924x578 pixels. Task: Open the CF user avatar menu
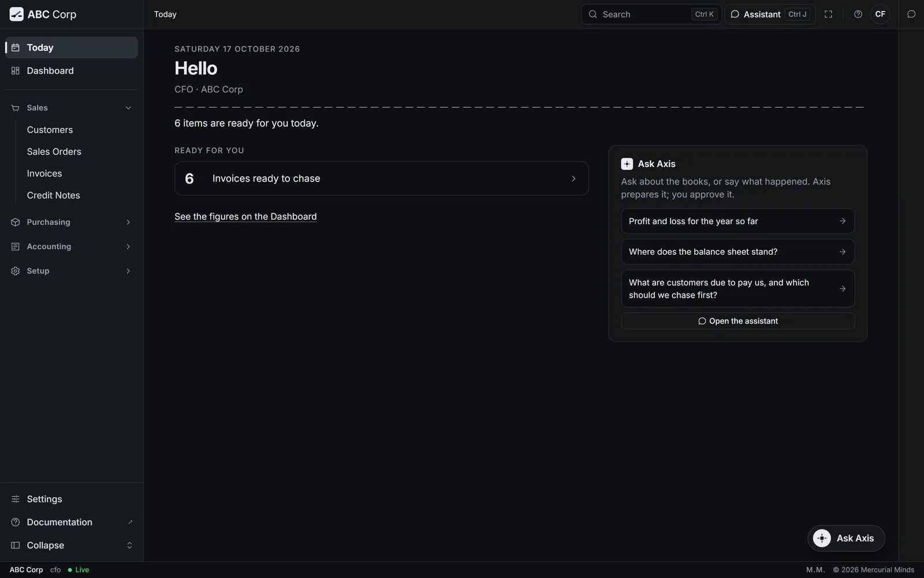click(x=880, y=14)
